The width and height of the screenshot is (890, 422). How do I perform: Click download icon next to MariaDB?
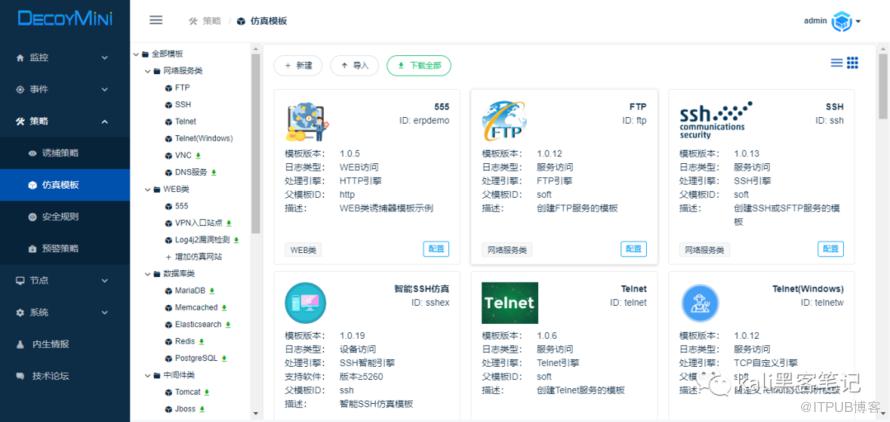pos(212,291)
